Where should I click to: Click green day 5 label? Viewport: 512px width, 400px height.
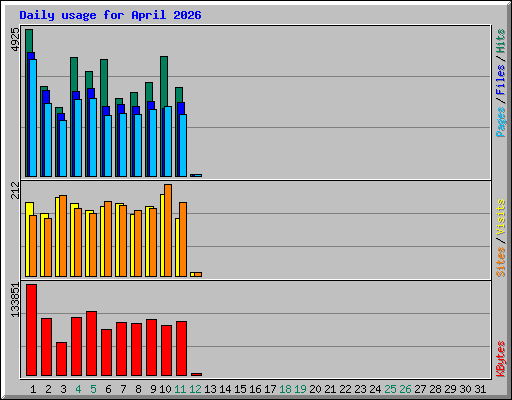click(x=93, y=389)
